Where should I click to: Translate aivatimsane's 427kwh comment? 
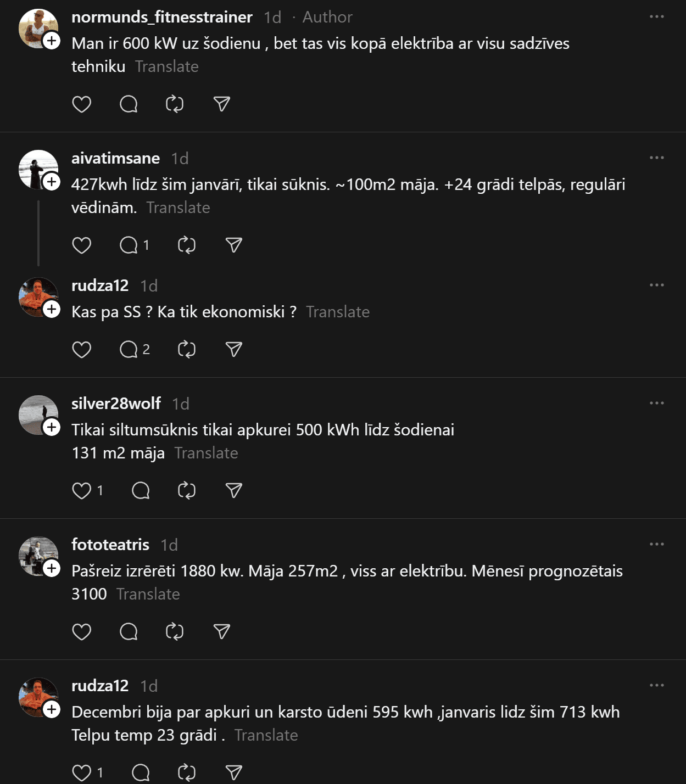tap(178, 208)
